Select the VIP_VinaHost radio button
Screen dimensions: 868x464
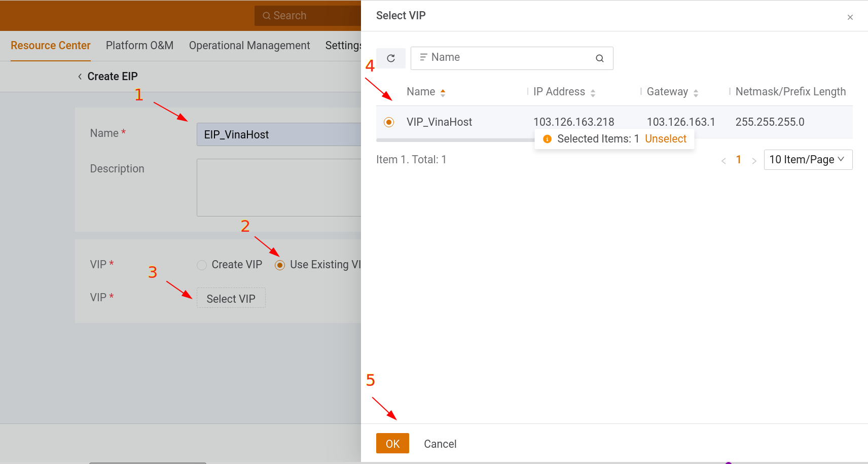389,122
